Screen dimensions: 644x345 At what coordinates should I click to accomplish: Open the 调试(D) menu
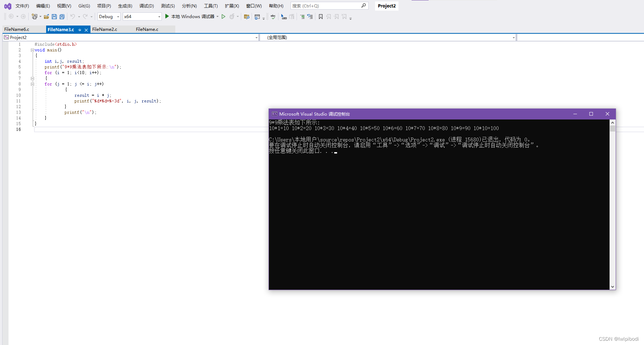[x=147, y=6]
